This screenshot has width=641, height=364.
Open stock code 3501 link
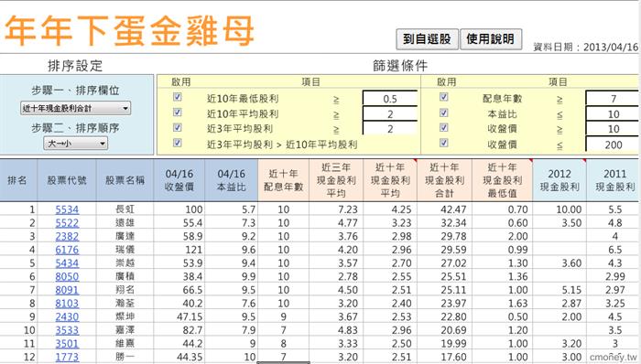point(67,344)
